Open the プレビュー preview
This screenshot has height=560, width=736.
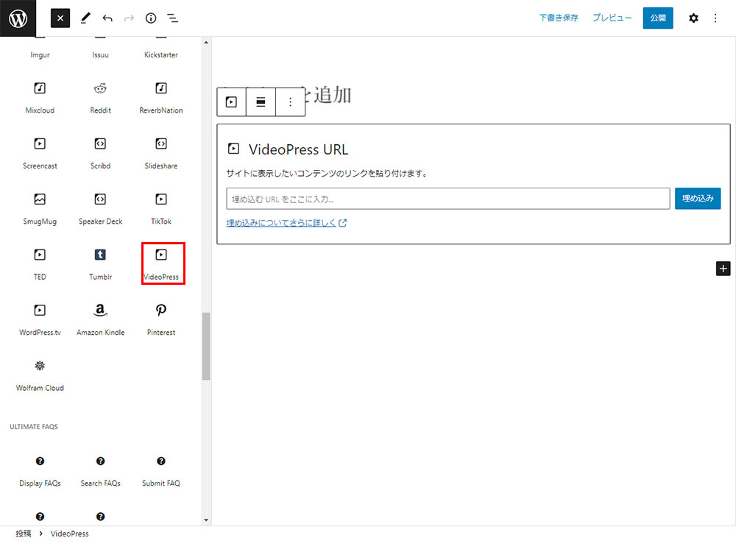tap(612, 18)
